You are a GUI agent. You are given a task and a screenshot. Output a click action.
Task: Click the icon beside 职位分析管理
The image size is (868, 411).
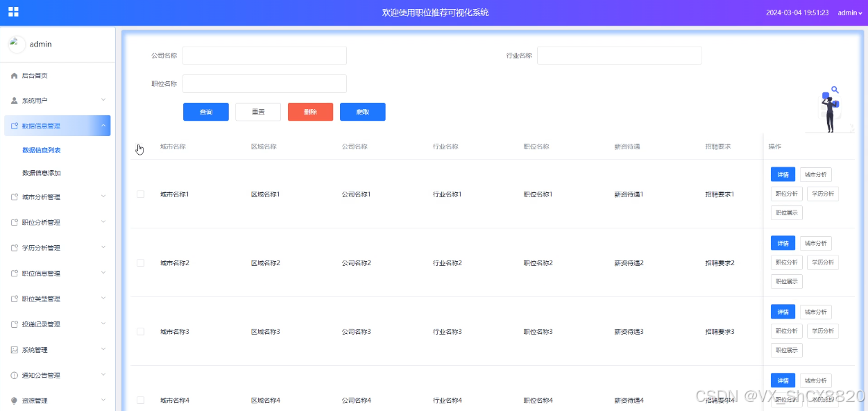coord(15,222)
